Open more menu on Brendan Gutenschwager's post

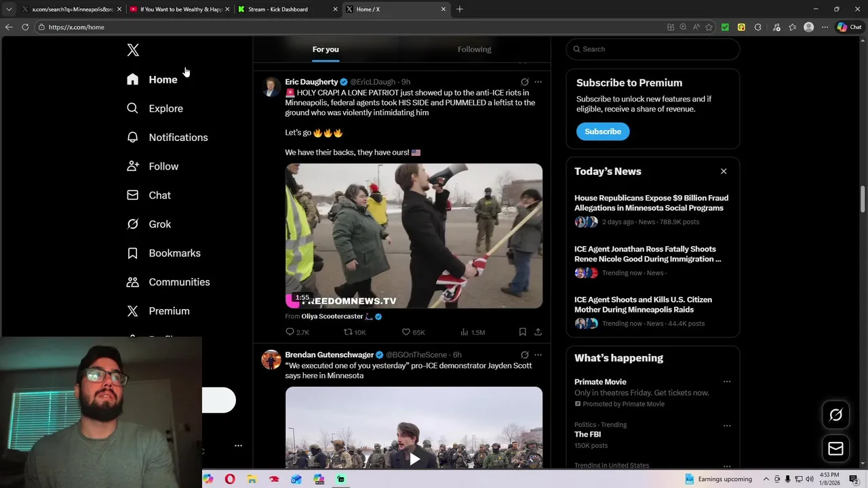[x=538, y=355]
